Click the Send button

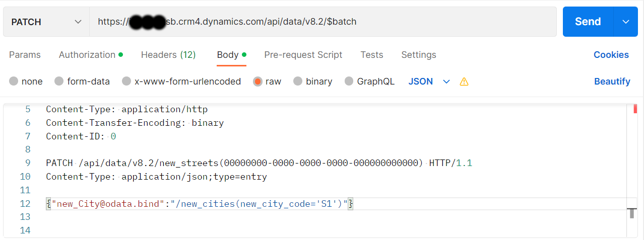[x=588, y=22]
